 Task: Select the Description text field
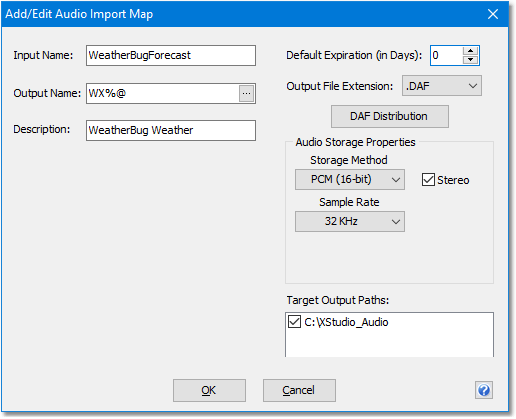(x=171, y=130)
